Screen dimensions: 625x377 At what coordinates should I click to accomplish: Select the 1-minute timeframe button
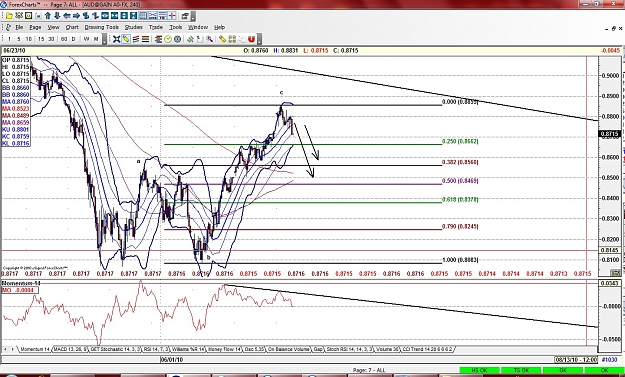[9, 39]
